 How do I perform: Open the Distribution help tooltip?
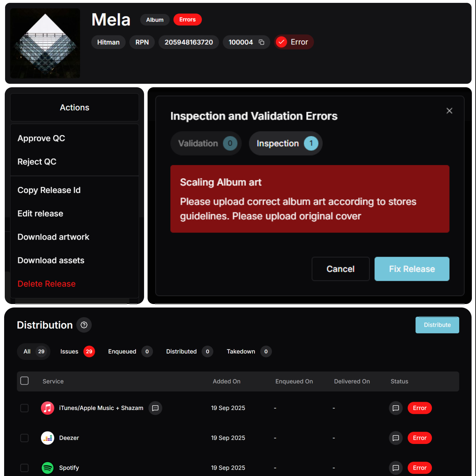pos(84,325)
